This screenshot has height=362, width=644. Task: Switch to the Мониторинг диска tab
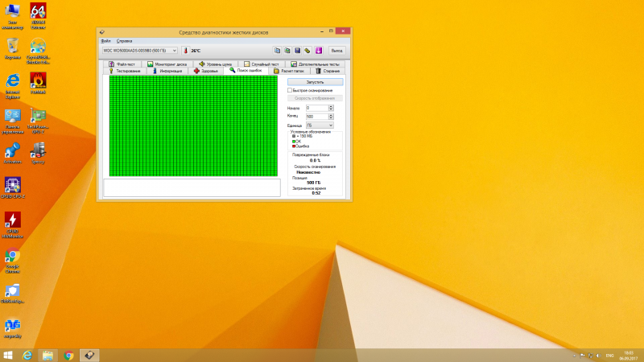click(x=166, y=64)
